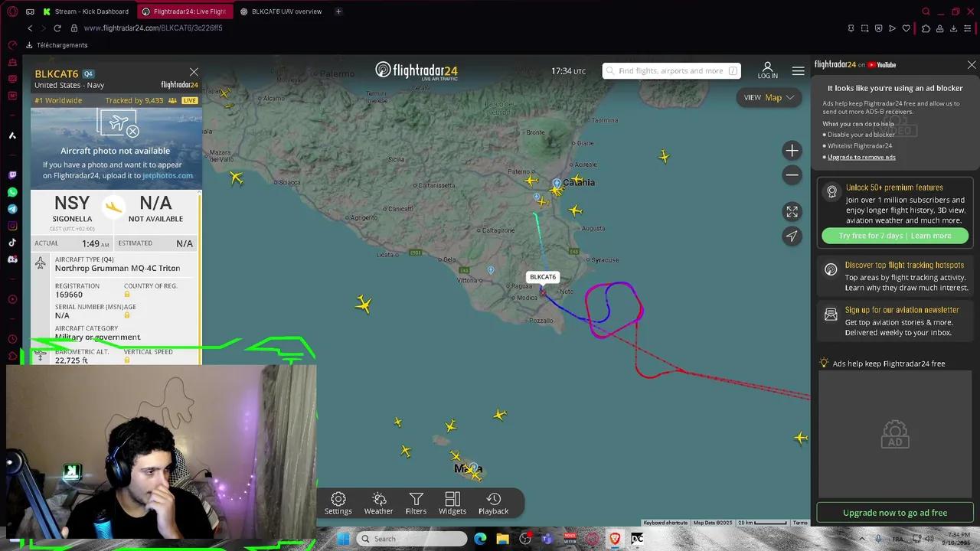Select the Flightradar24: Live Flight tab
Screen dimensions: 980x551
pyautogui.click(x=184, y=11)
